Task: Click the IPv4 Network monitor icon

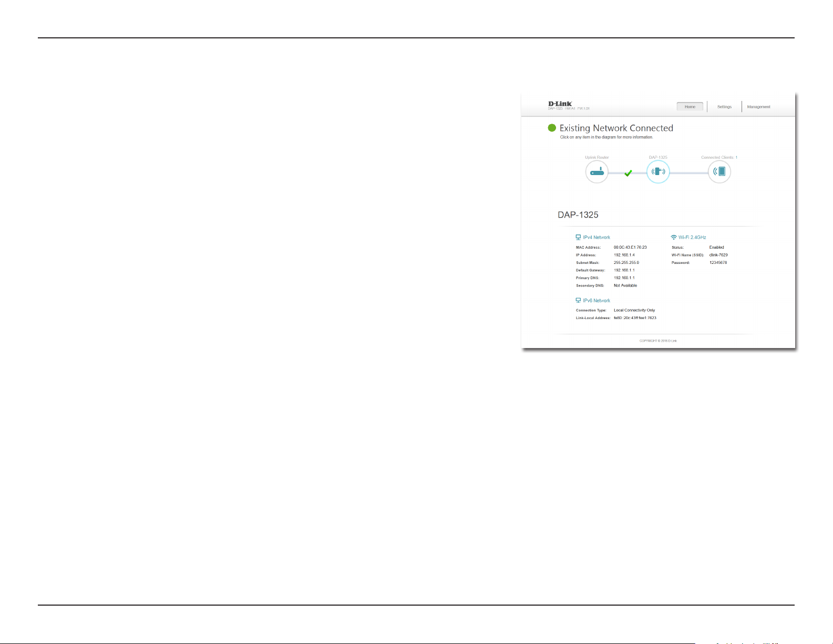Action: tap(579, 237)
